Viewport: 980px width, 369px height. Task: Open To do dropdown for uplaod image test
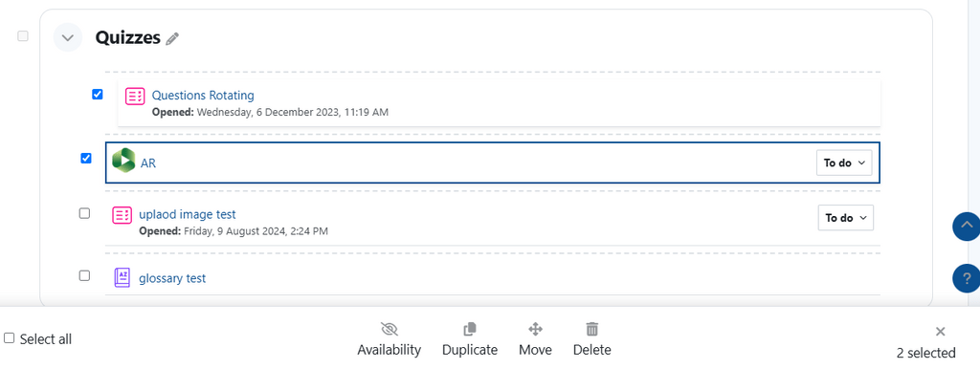coord(846,218)
